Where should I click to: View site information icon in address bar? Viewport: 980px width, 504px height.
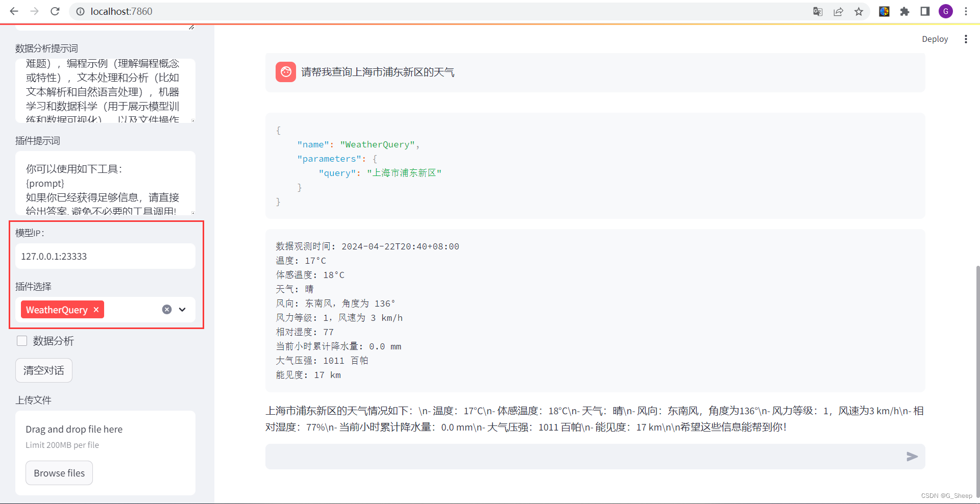(80, 11)
